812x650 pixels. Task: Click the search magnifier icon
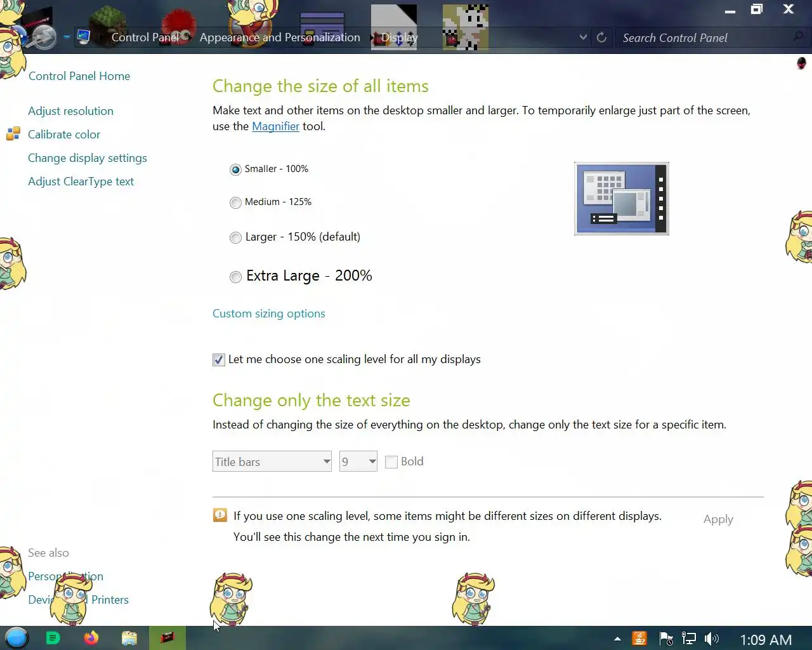799,37
